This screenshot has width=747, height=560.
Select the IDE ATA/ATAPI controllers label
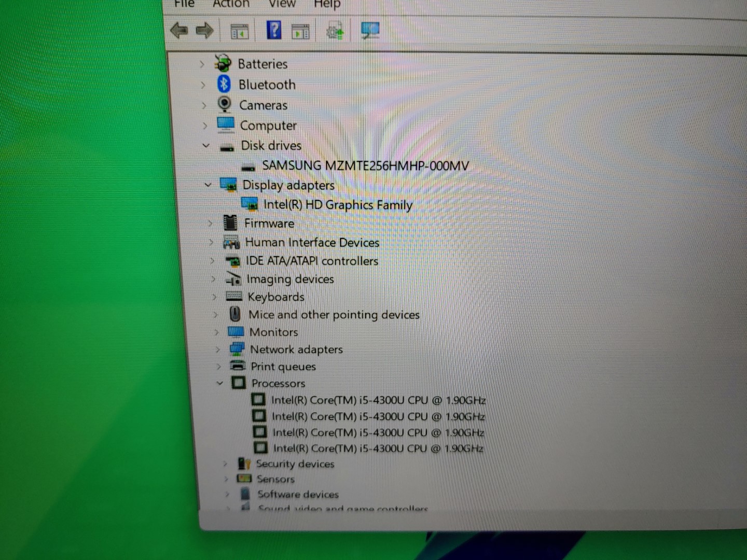[312, 261]
